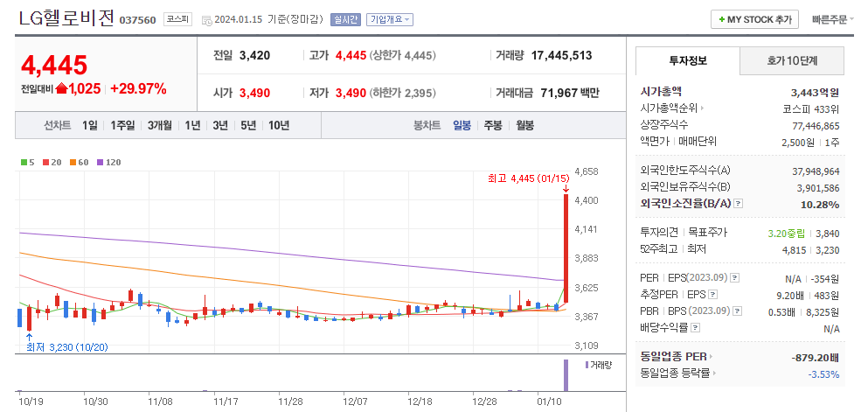
Task: Click the 시가총액 value 3,443억원
Action: point(816,93)
